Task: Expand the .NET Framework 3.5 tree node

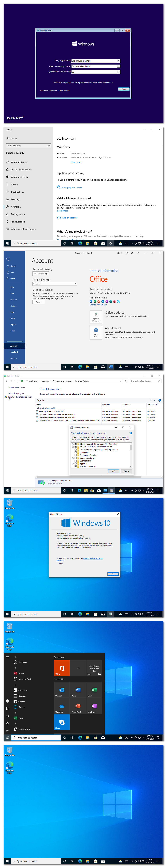Action: pos(73,444)
